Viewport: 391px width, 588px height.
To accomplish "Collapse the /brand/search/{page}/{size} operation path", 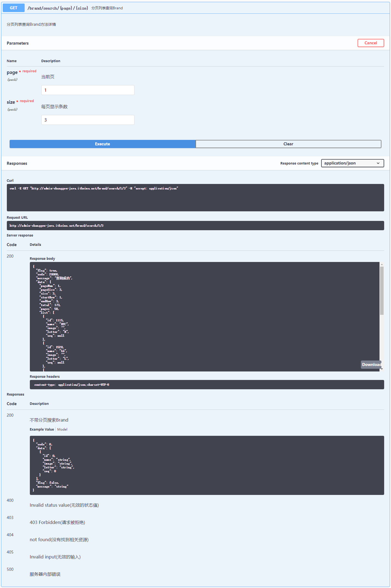I will point(58,8).
